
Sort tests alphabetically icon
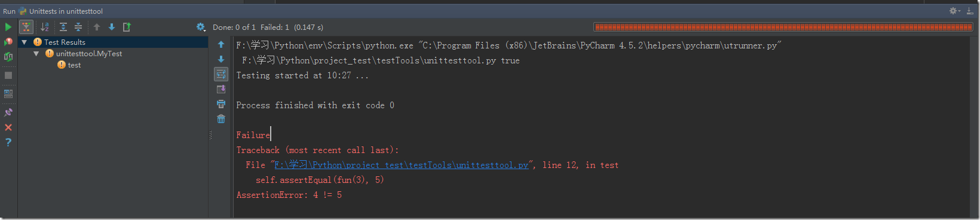(x=45, y=27)
